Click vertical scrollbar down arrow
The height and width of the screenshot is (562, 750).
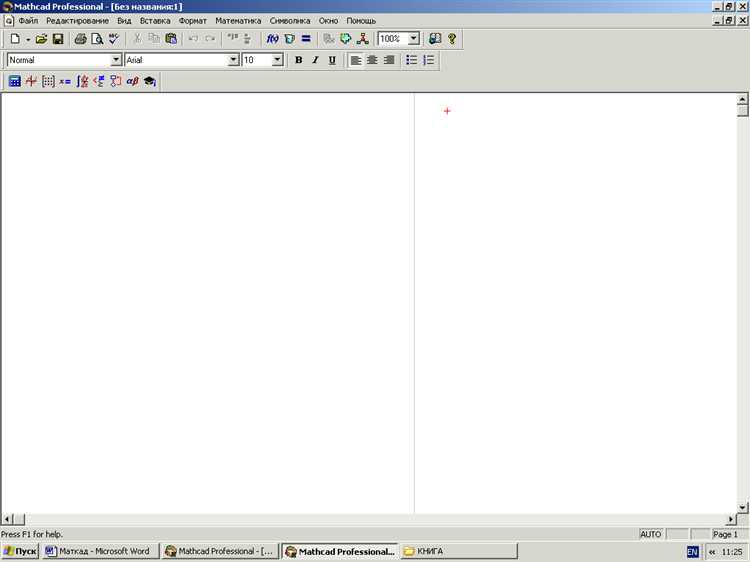click(742, 507)
